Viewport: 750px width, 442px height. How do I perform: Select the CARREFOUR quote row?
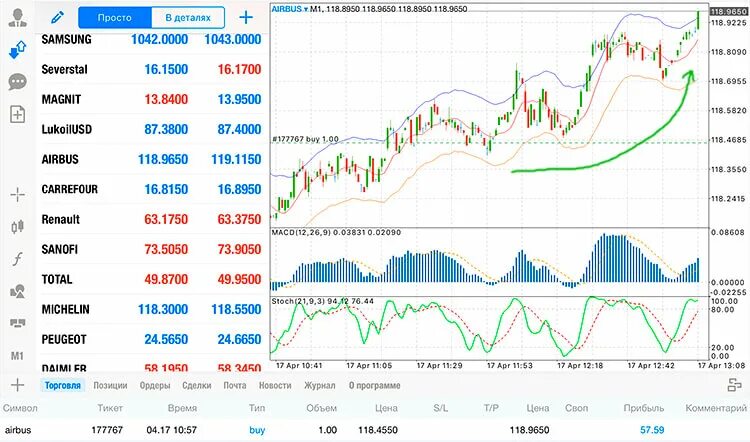(x=152, y=189)
